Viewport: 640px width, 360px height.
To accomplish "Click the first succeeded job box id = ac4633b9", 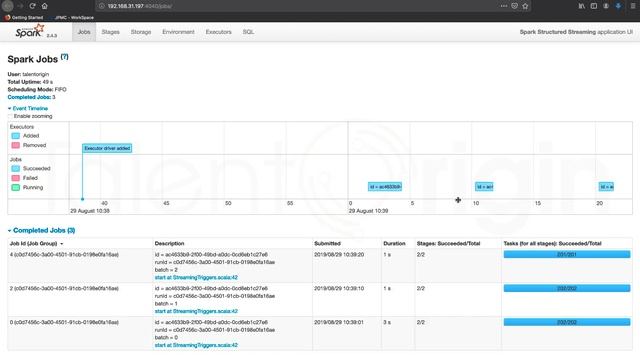I will [x=385, y=187].
